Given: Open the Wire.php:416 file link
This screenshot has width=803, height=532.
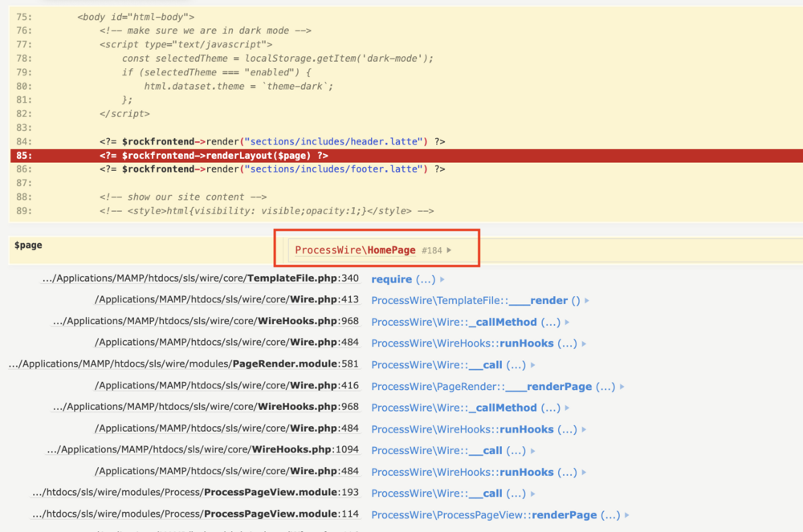Looking at the screenshot, I should point(226,386).
